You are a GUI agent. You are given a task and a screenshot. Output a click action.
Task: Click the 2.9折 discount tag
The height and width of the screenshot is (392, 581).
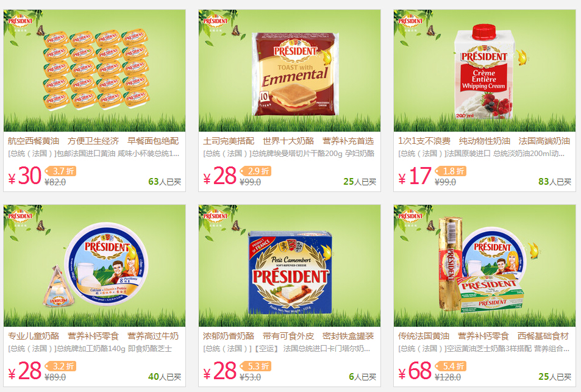point(255,171)
